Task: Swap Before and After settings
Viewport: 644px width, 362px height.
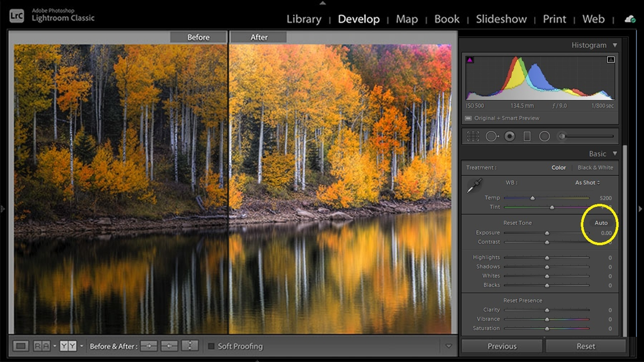Action: (190, 346)
